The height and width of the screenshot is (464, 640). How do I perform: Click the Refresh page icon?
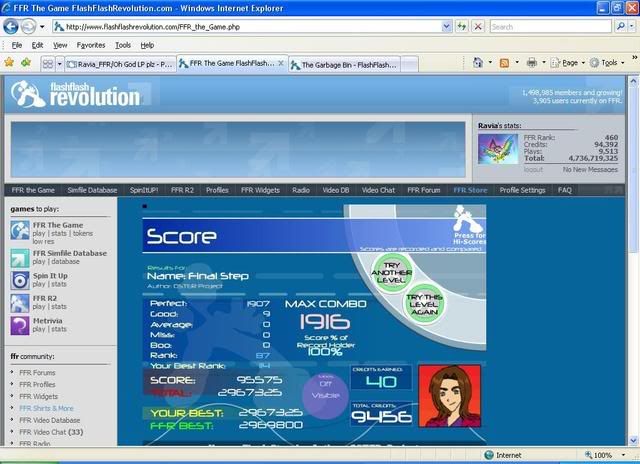pos(462,27)
